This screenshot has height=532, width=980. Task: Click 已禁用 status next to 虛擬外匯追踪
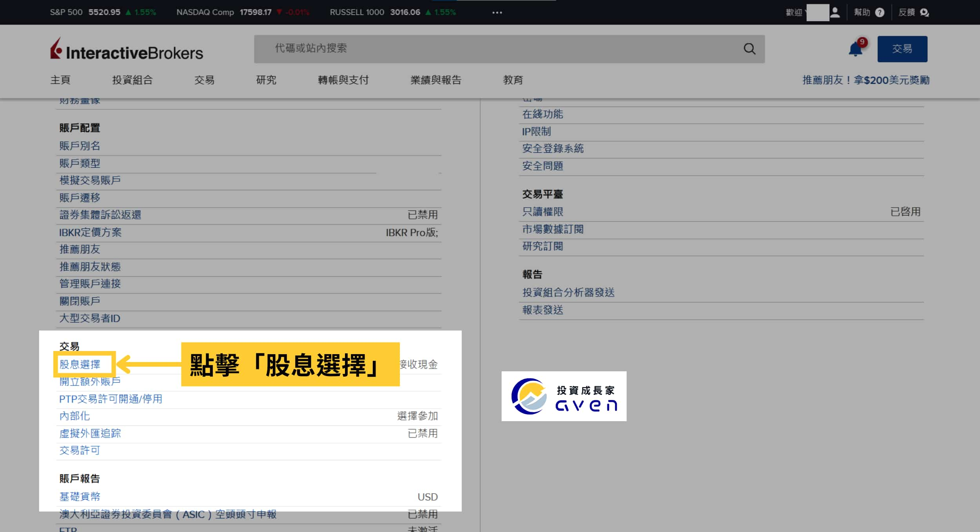pyautogui.click(x=423, y=433)
